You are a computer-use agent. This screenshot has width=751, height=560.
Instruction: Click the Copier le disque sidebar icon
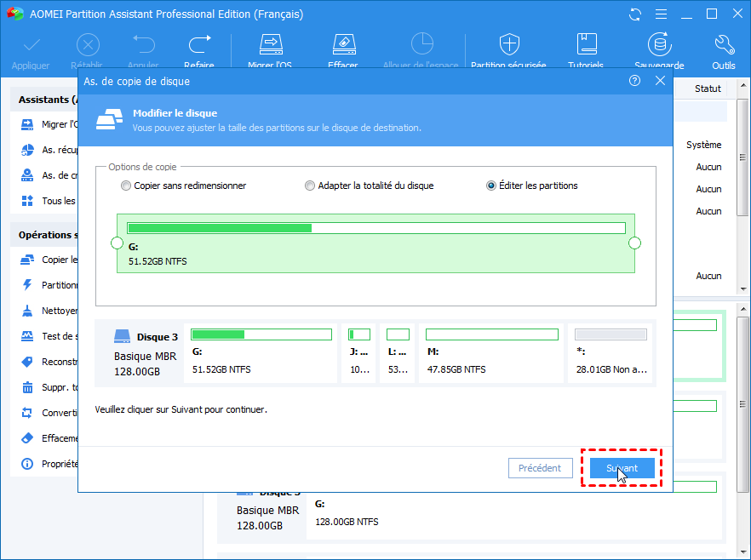pos(27,260)
